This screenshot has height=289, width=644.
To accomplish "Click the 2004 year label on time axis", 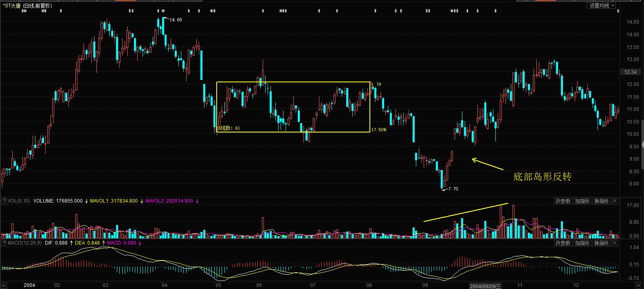I will point(29,285).
